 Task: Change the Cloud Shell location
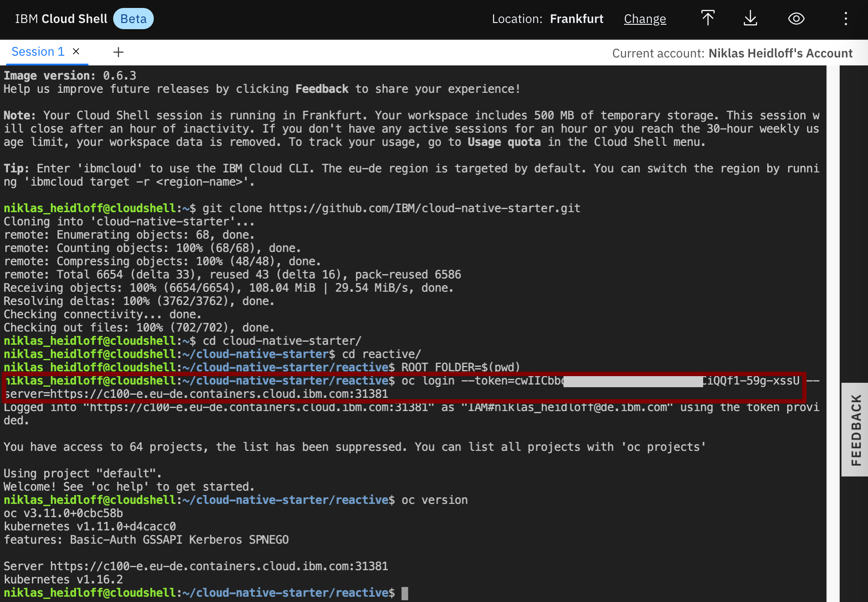click(x=645, y=19)
